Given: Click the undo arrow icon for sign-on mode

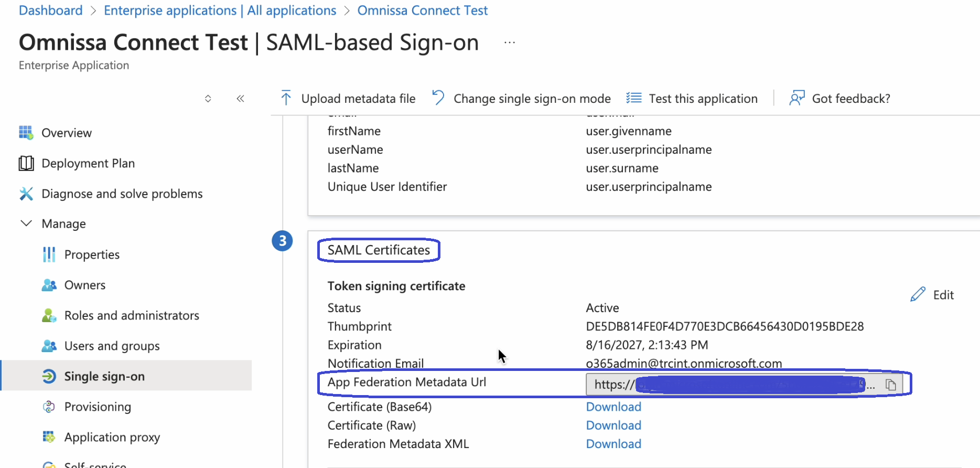Looking at the screenshot, I should 438,98.
